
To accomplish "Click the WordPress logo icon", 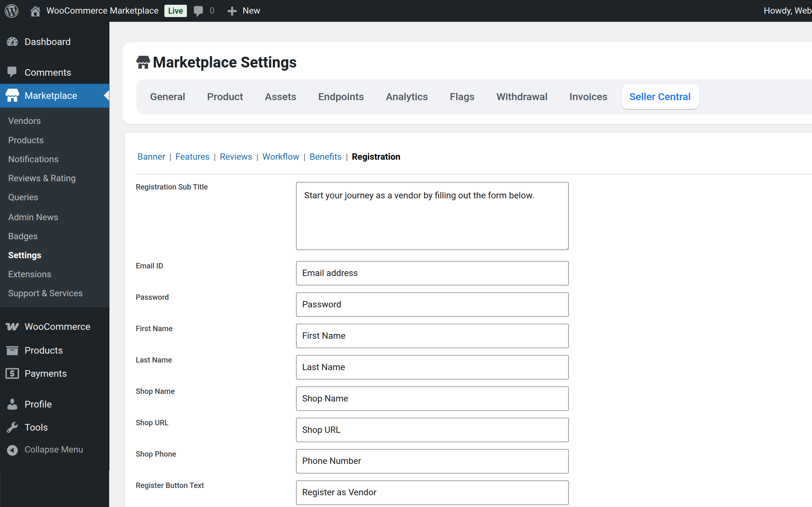I will click(12, 11).
